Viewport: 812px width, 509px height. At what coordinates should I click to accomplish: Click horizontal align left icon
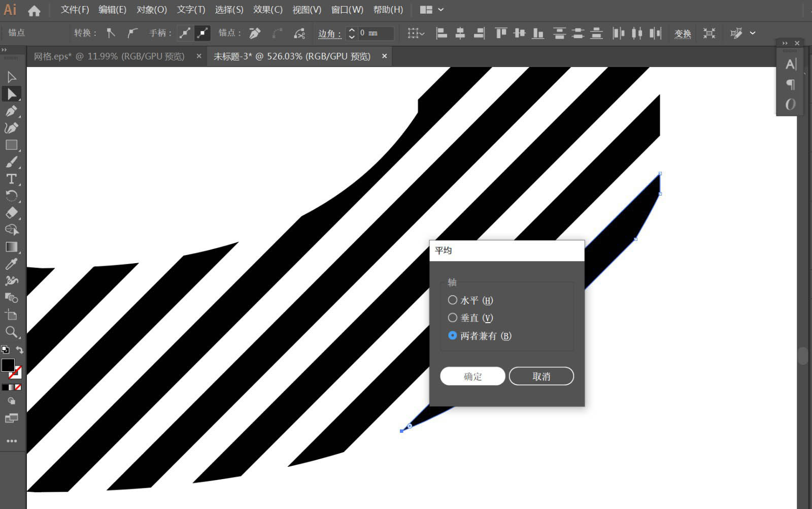(442, 34)
